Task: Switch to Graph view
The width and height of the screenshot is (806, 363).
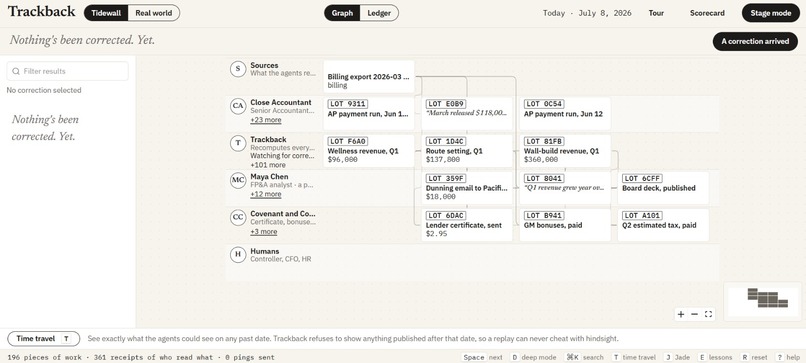Action: point(342,13)
